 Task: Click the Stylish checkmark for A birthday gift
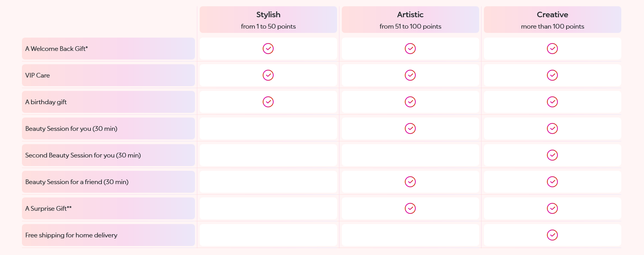268,102
